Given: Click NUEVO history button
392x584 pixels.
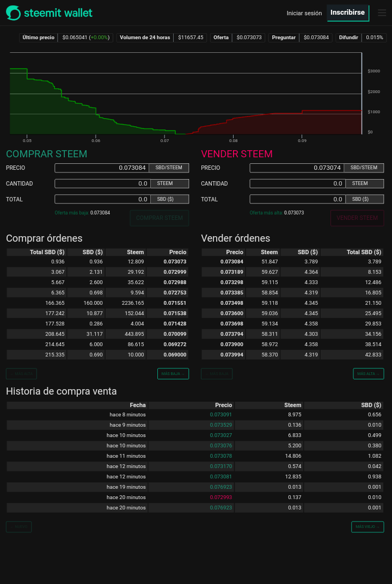Looking at the screenshot, I should (19, 527).
